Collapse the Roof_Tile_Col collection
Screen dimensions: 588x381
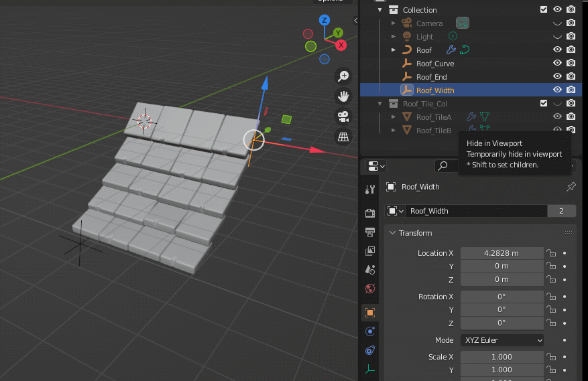click(x=380, y=103)
